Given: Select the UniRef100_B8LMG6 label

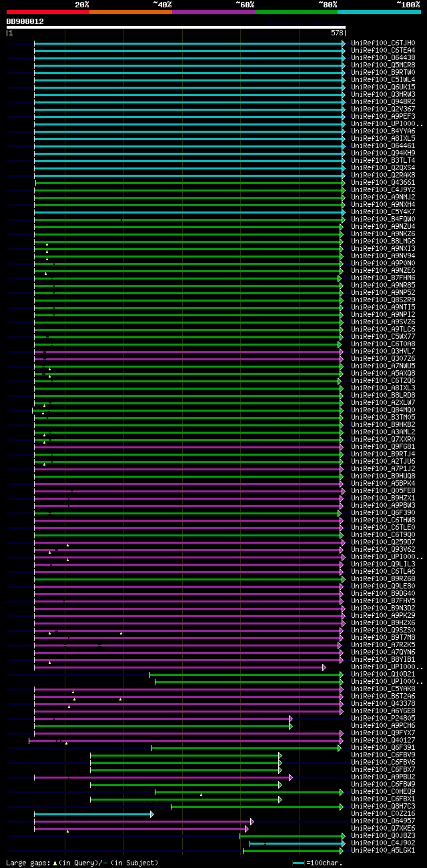Looking at the screenshot, I should click(383, 241).
